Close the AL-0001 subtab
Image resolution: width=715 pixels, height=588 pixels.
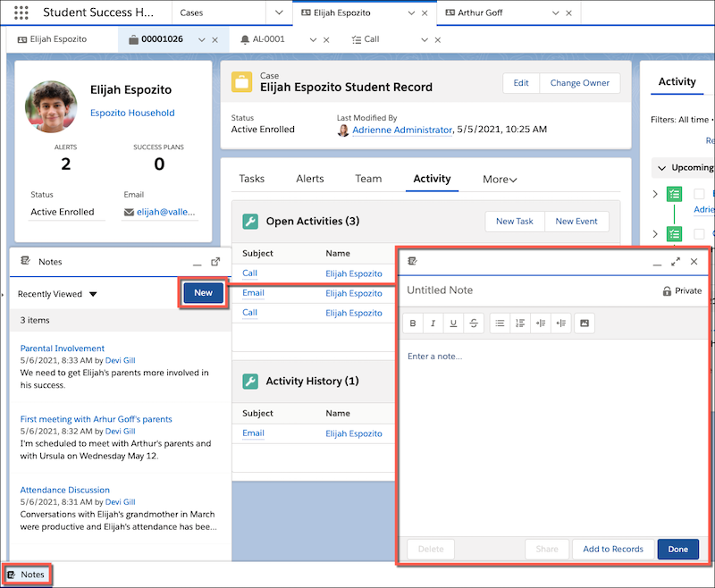326,40
